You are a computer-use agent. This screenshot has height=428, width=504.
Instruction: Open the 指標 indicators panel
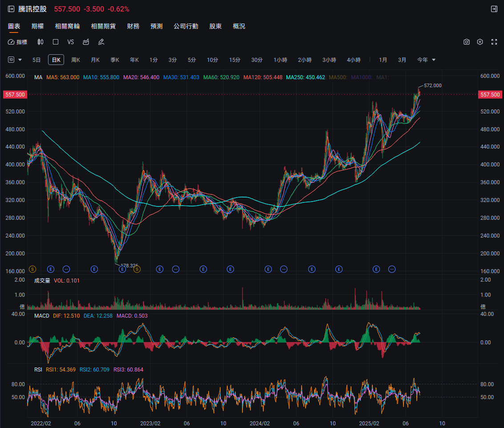click(19, 42)
